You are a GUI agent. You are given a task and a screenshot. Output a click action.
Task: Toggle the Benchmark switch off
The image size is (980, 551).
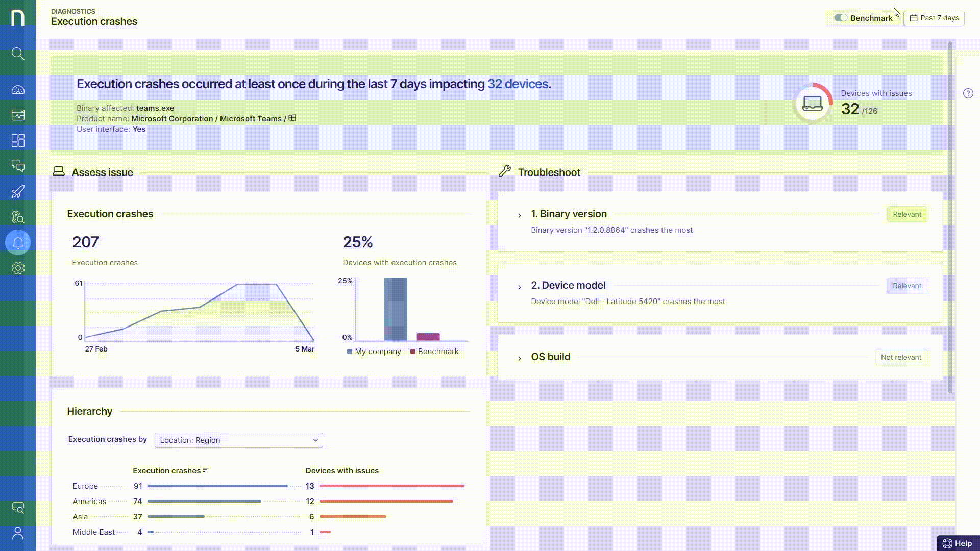(x=841, y=18)
